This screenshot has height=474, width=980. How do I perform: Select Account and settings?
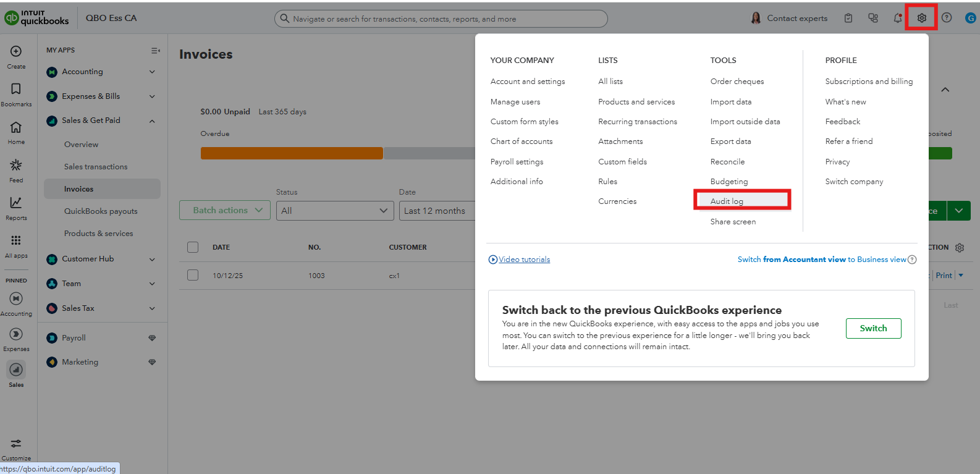[x=528, y=82]
